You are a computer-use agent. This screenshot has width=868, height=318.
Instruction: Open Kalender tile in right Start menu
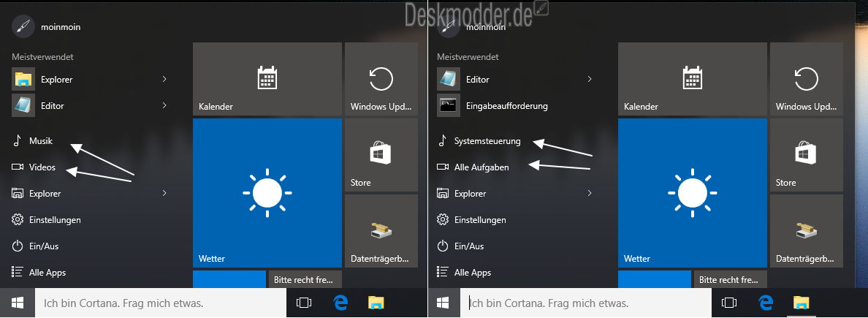(x=693, y=79)
